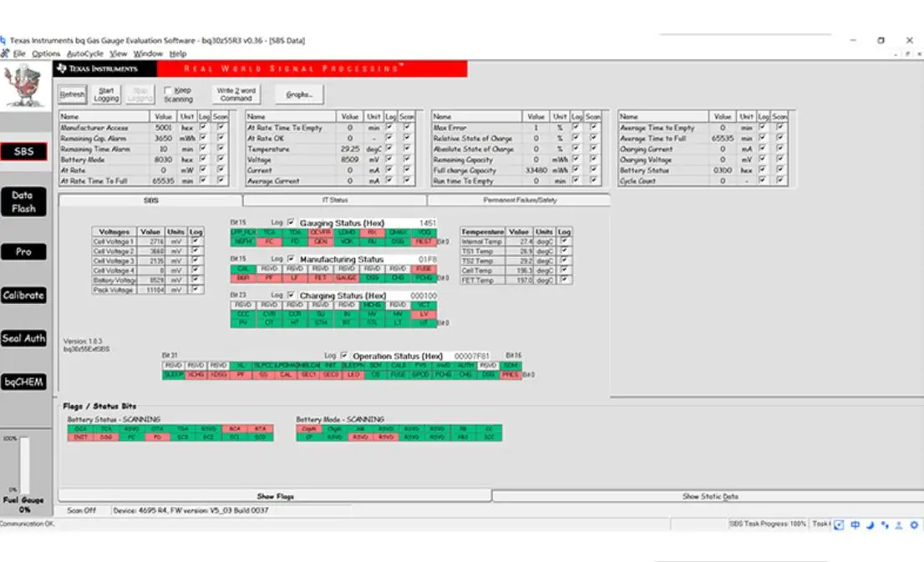Click the compass icon in the status bar
924x562 pixels.
(x=839, y=524)
